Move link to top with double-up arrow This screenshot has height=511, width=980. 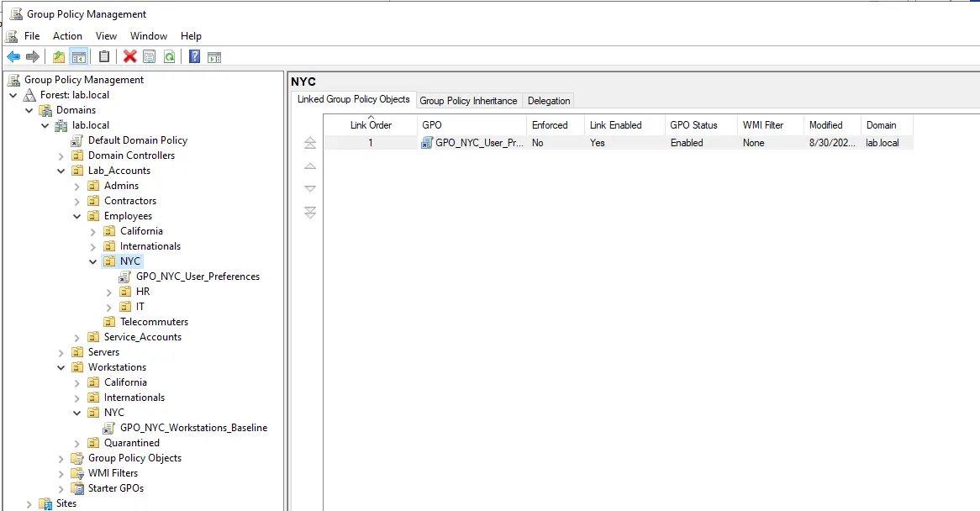(x=310, y=143)
